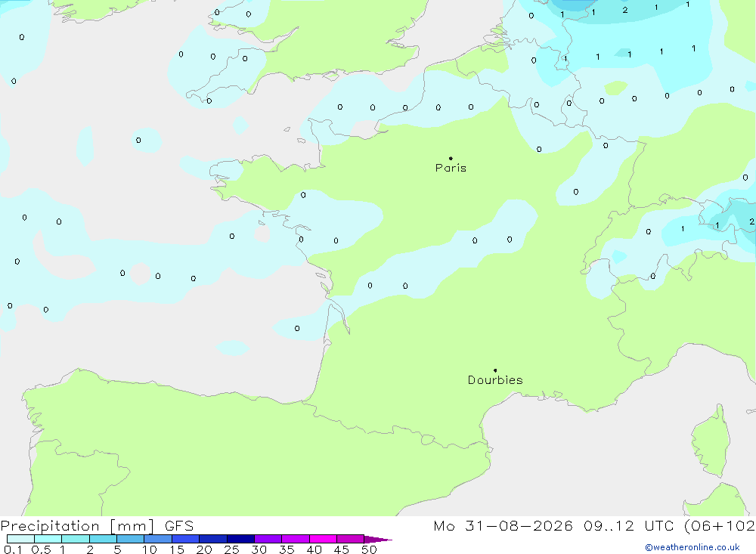Click the '09..12 UTC' time text
The height and width of the screenshot is (554, 756).
pos(628,526)
